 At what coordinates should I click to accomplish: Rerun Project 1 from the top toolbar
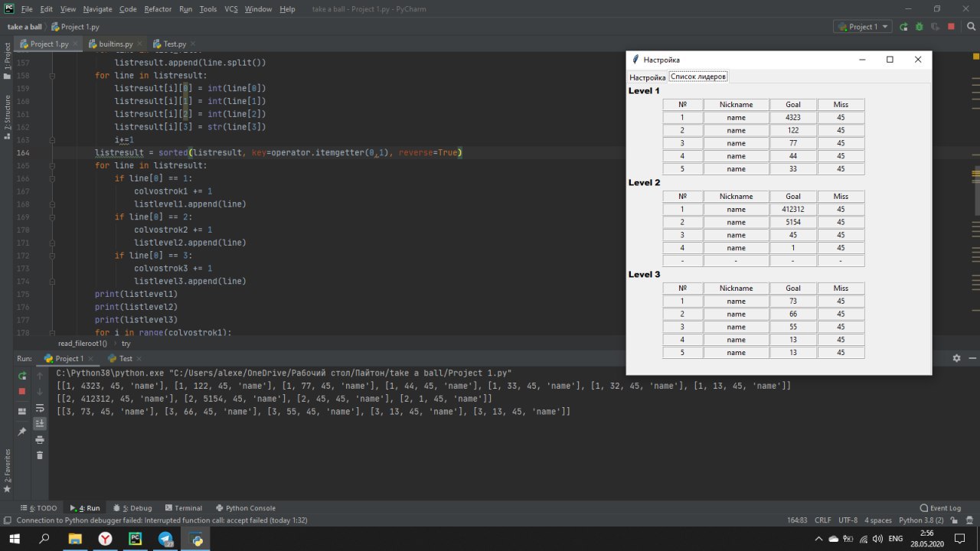(x=904, y=27)
